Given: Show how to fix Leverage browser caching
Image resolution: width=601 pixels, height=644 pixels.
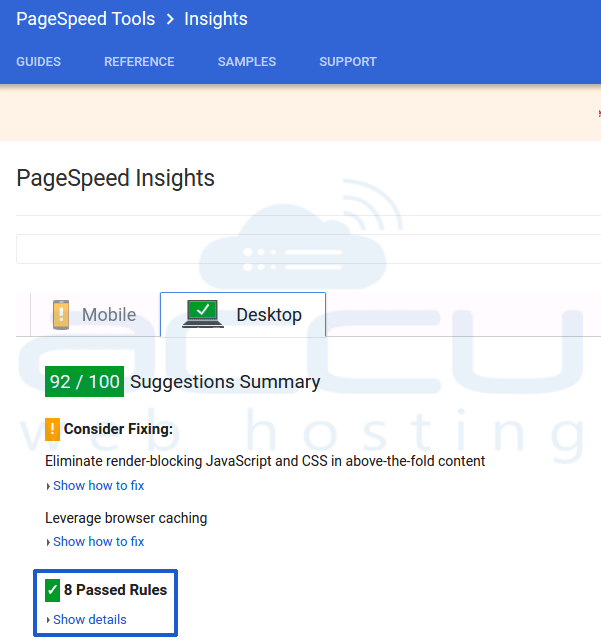Looking at the screenshot, I should pos(99,541).
